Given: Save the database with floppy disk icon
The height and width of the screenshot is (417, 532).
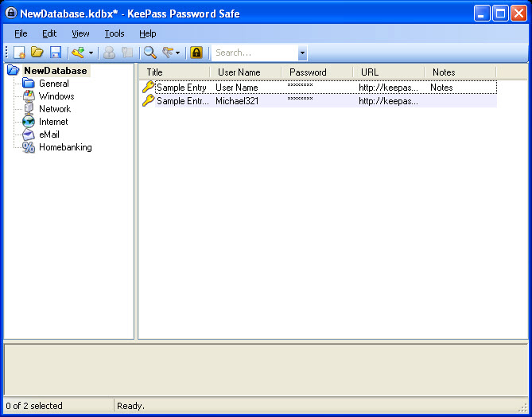Looking at the screenshot, I should coord(56,53).
